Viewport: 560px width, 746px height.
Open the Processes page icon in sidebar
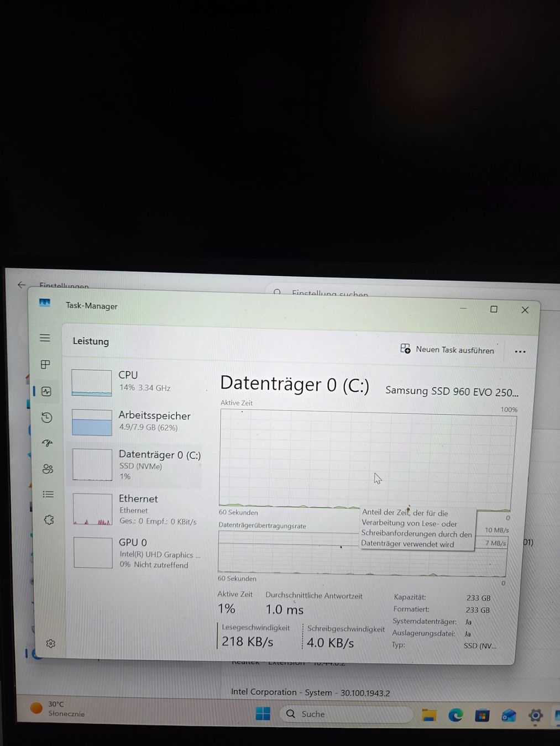click(46, 364)
